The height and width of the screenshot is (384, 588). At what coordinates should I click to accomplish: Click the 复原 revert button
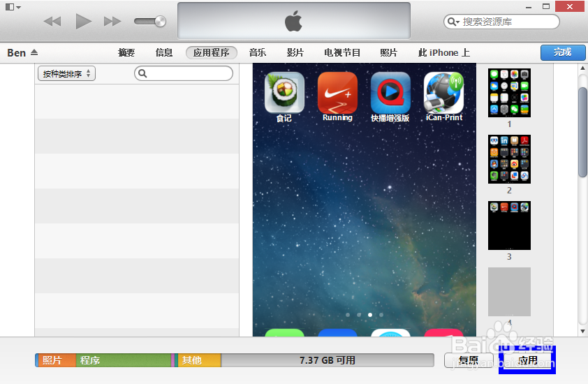469,360
